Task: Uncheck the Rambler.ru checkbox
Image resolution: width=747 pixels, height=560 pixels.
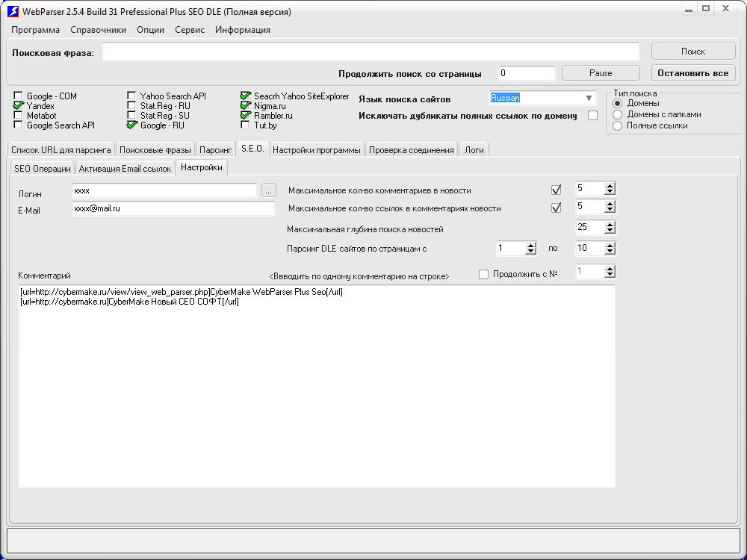Action: tap(245, 115)
